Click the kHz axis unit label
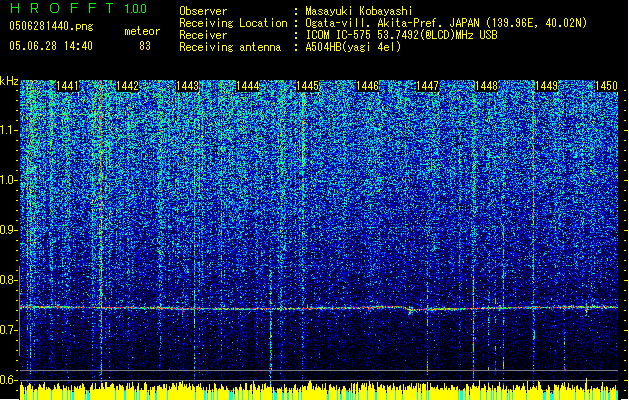This screenshot has height=400, width=629. [9, 81]
